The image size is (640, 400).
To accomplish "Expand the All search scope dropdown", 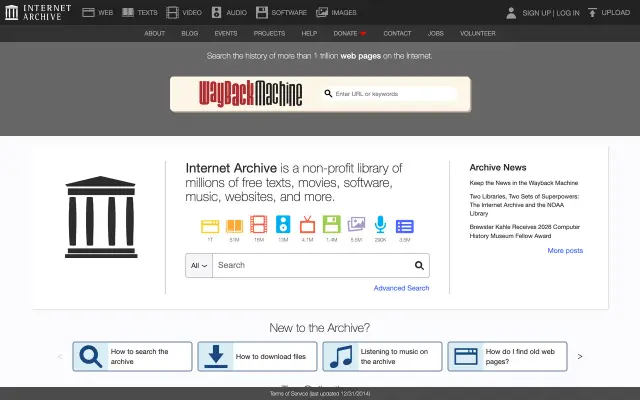I will (x=199, y=266).
